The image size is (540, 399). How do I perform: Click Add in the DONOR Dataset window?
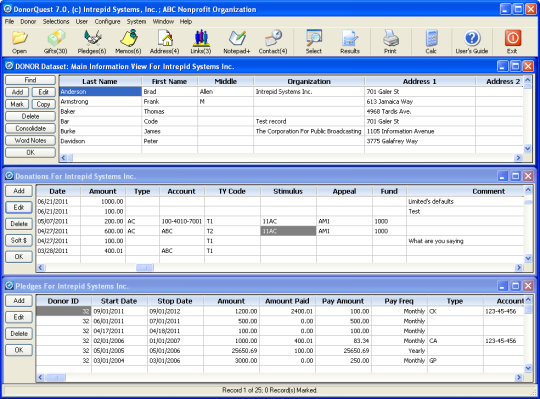(17, 92)
